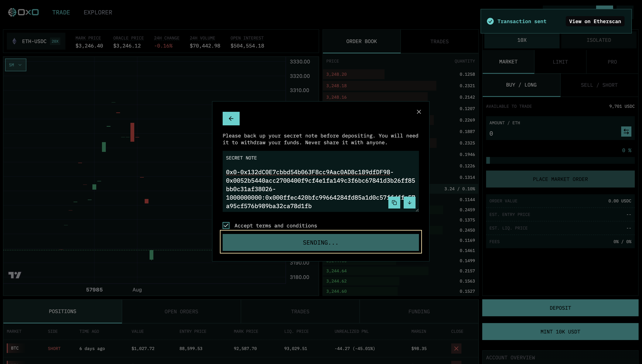Select the SELL / SHORT side
Image resolution: width=642 pixels, height=364 pixels.
[599, 85]
